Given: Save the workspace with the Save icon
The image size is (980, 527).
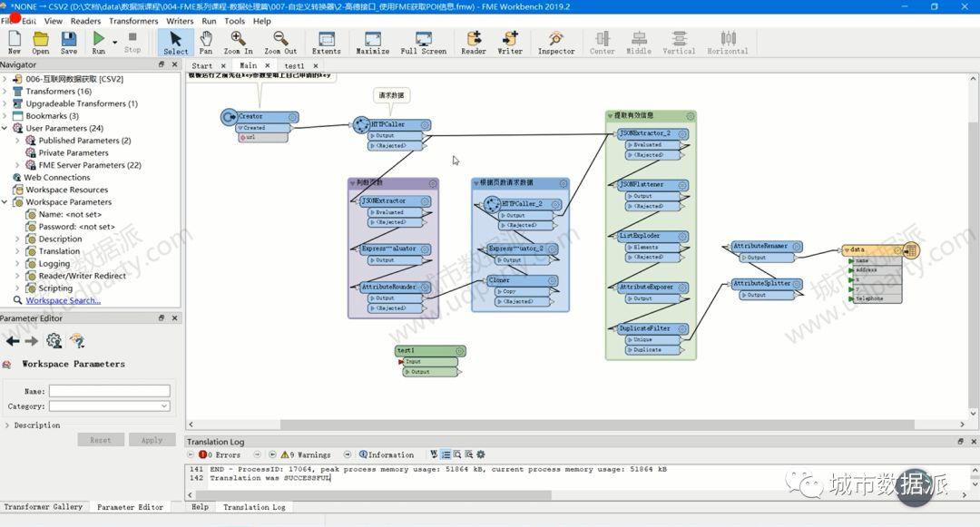Looking at the screenshot, I should click(x=69, y=43).
